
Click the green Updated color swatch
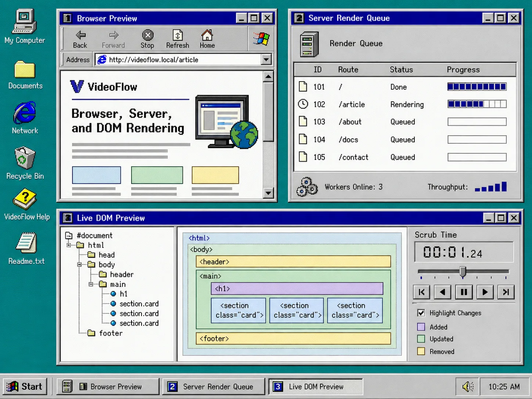point(421,339)
